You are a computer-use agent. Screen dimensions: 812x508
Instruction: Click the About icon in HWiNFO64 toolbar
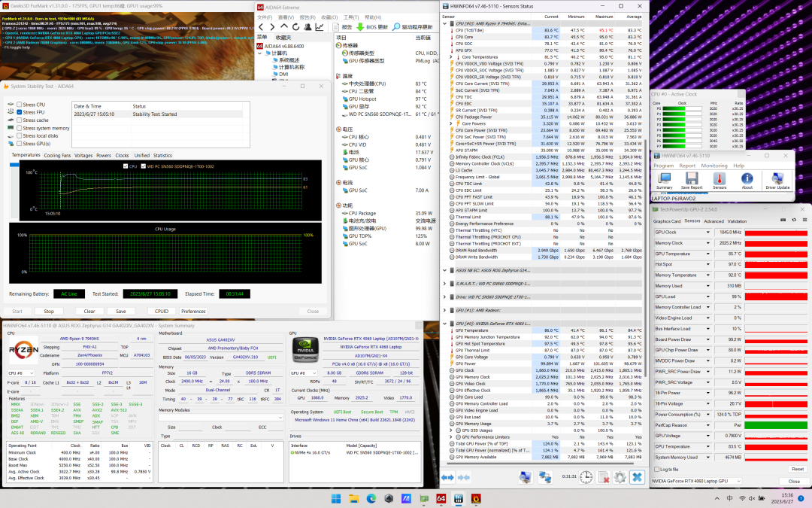pyautogui.click(x=747, y=179)
